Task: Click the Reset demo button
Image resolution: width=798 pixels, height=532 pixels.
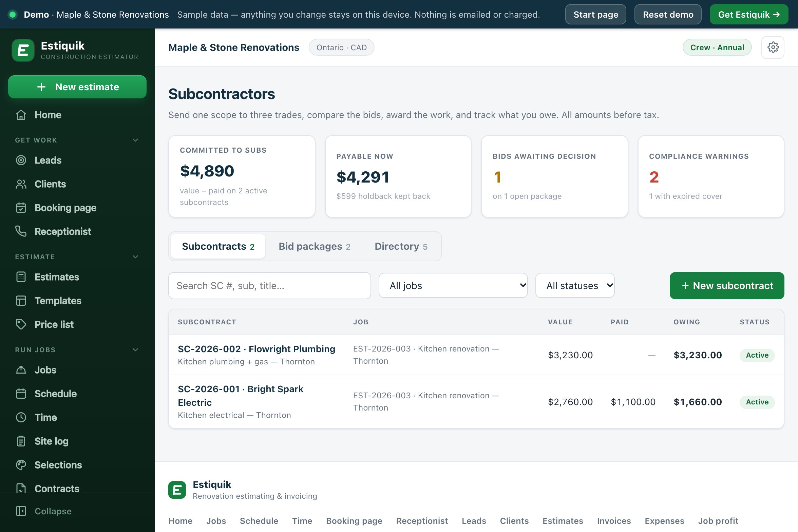Action: (668, 14)
